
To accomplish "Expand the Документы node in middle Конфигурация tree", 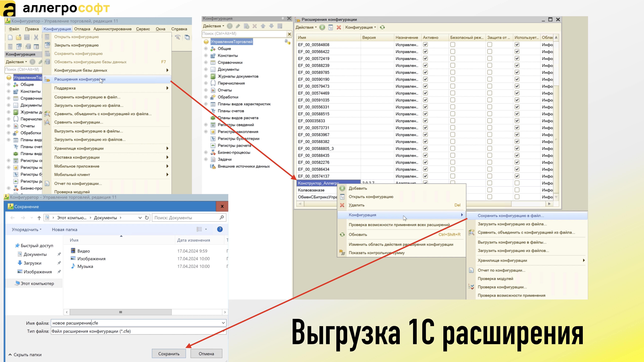I will (206, 69).
